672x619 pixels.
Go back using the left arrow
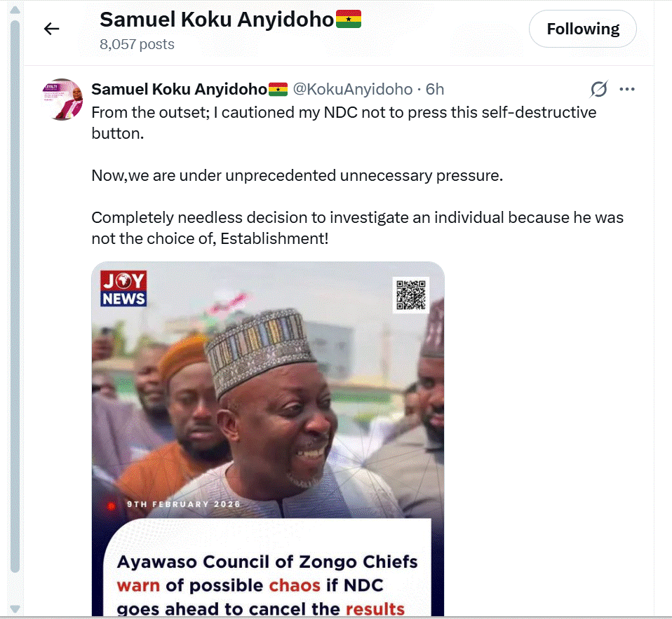[52, 29]
